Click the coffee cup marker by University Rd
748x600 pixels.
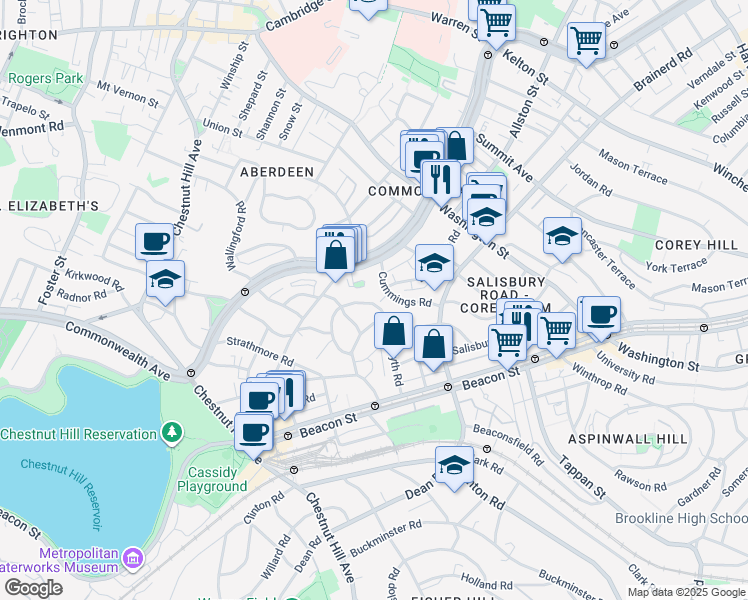pyautogui.click(x=602, y=315)
